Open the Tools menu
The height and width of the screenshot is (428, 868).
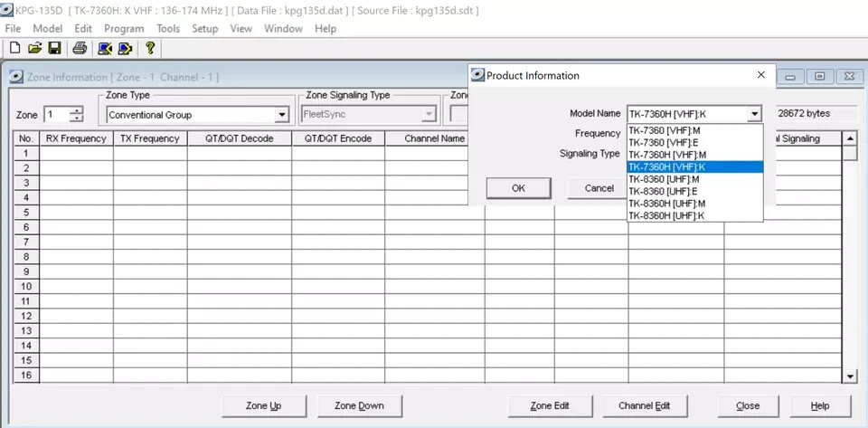point(167,28)
